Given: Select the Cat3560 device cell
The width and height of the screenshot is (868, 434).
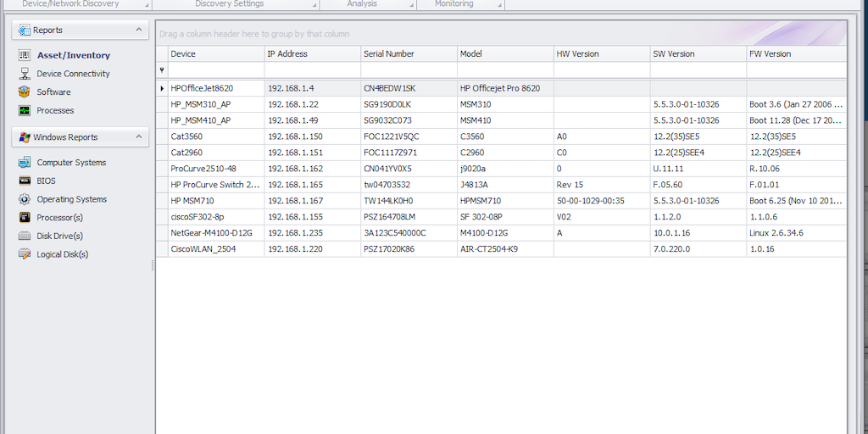Looking at the screenshot, I should (x=216, y=136).
